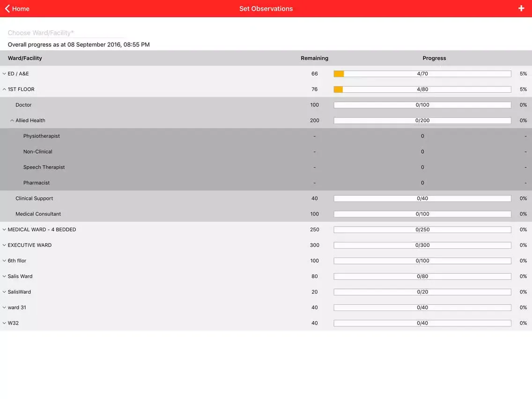Click the Allied Health 0/200 progress bar
This screenshot has width=532, height=399.
tap(422, 120)
